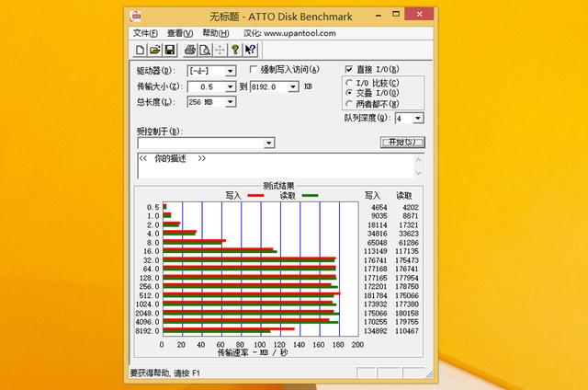Click the 0.5 row label in chart
Viewport: 588px width, 390px height.
pos(153,207)
